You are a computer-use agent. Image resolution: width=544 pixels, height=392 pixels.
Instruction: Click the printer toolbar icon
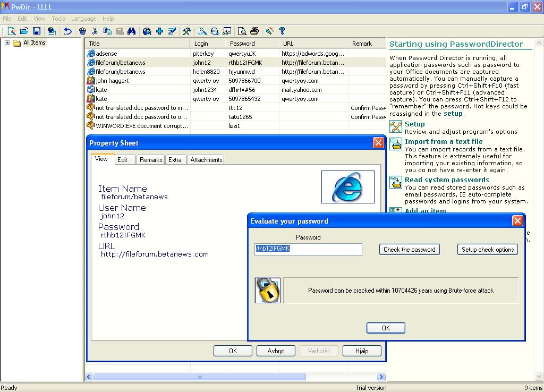coord(254,31)
